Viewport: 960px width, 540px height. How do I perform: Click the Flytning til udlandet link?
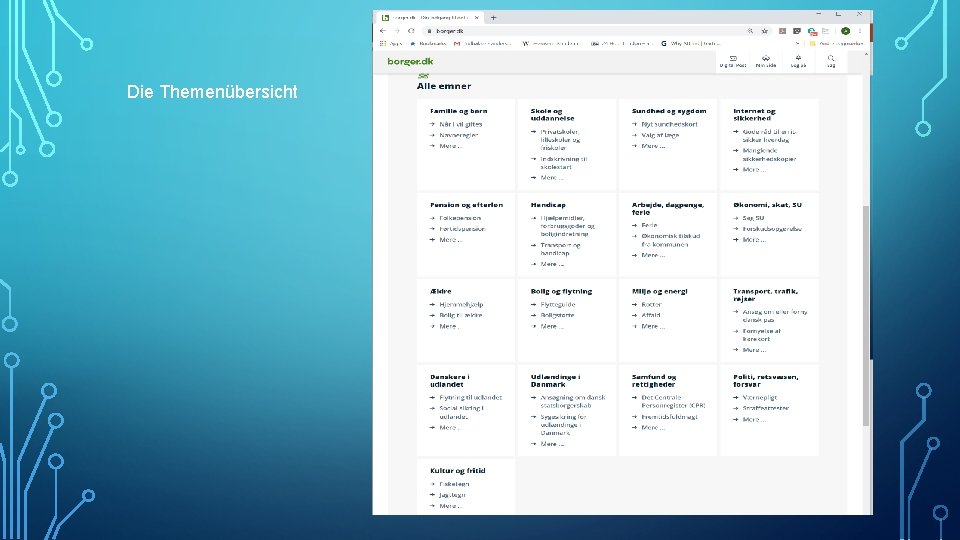tap(470, 397)
